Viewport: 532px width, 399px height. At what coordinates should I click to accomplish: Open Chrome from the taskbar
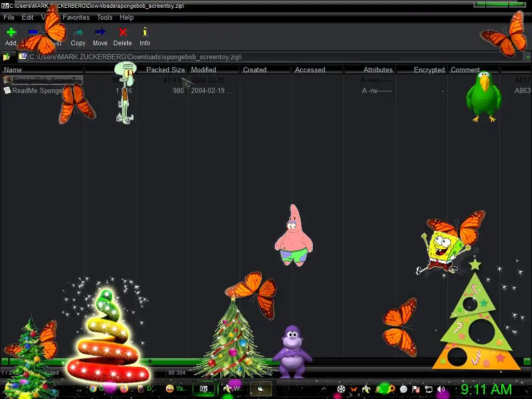coord(92,389)
